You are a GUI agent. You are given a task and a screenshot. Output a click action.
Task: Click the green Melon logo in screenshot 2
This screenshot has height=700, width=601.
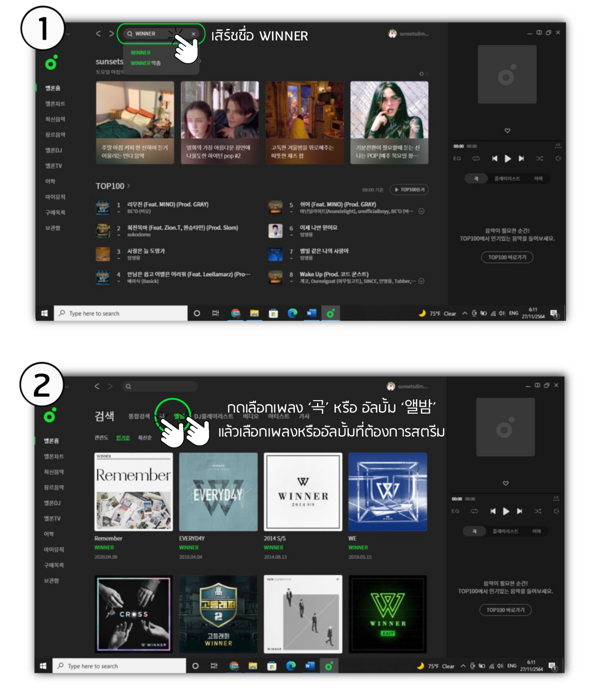50,416
